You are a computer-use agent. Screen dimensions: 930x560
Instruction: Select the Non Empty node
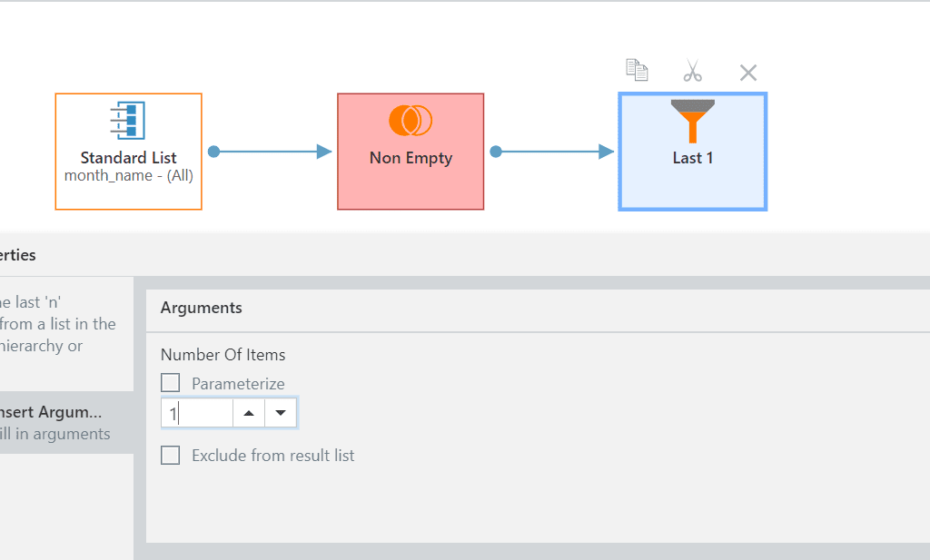[411, 172]
